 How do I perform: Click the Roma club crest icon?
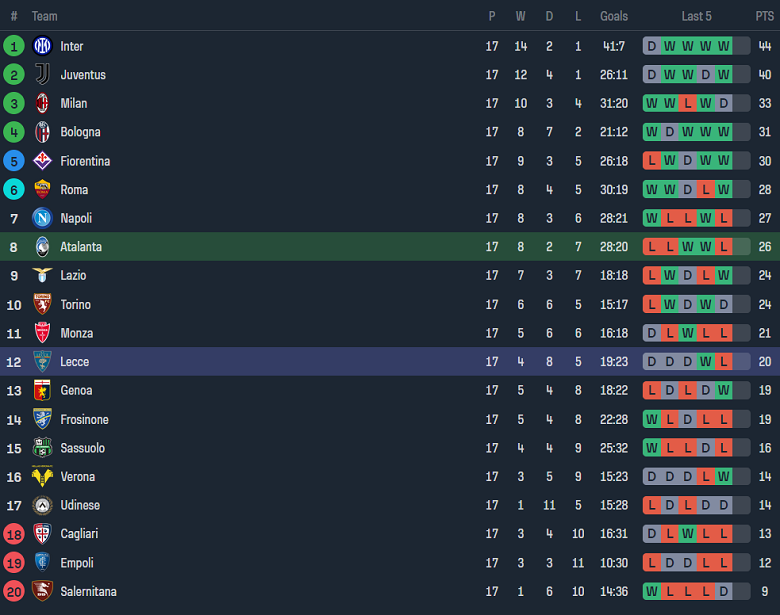[x=42, y=189]
